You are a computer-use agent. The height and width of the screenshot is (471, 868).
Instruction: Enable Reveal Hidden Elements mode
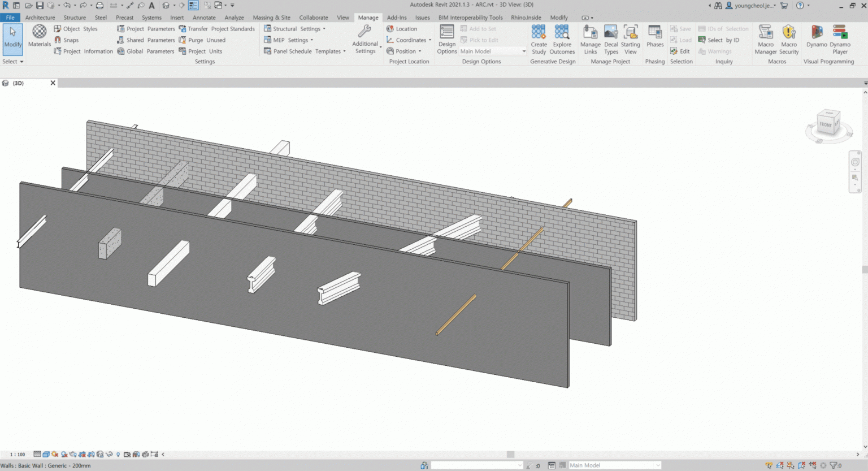[119, 454]
